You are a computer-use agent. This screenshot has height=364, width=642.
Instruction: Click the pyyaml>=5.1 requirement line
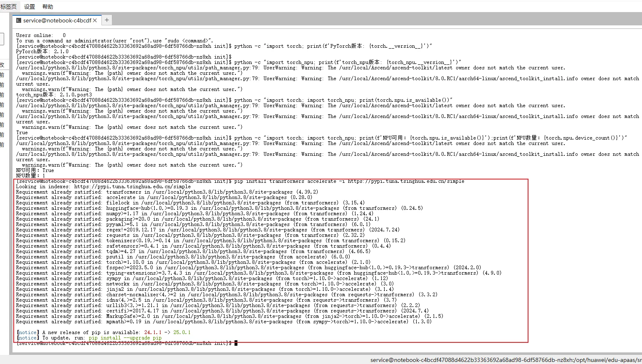(x=193, y=224)
